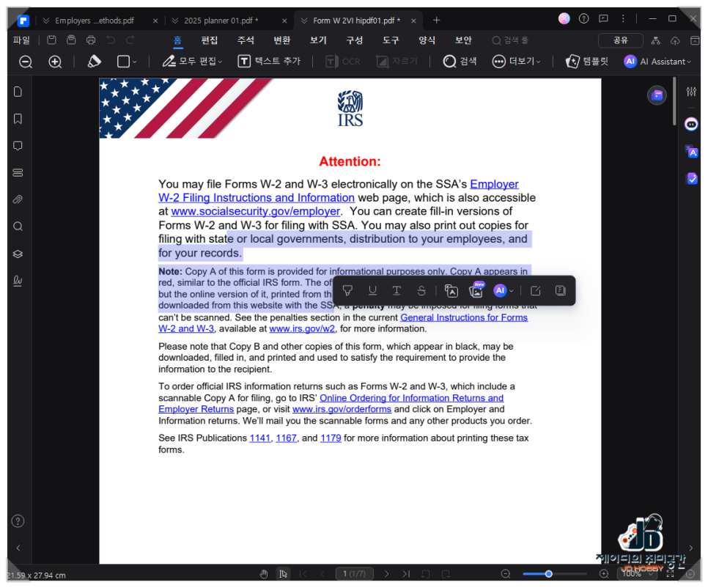Open the translate panel in right sidebar

click(x=691, y=152)
